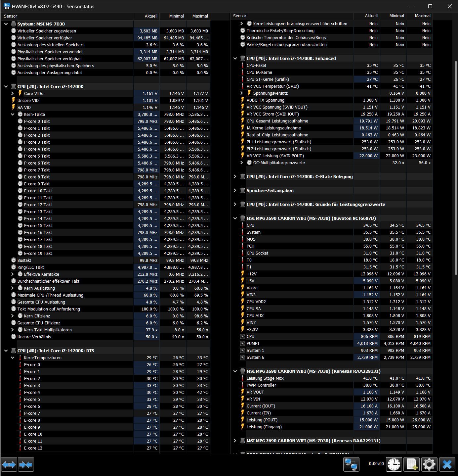Click the thermometer icon beside PCH
Viewport: 458px width, 476px height.
[x=243, y=246]
